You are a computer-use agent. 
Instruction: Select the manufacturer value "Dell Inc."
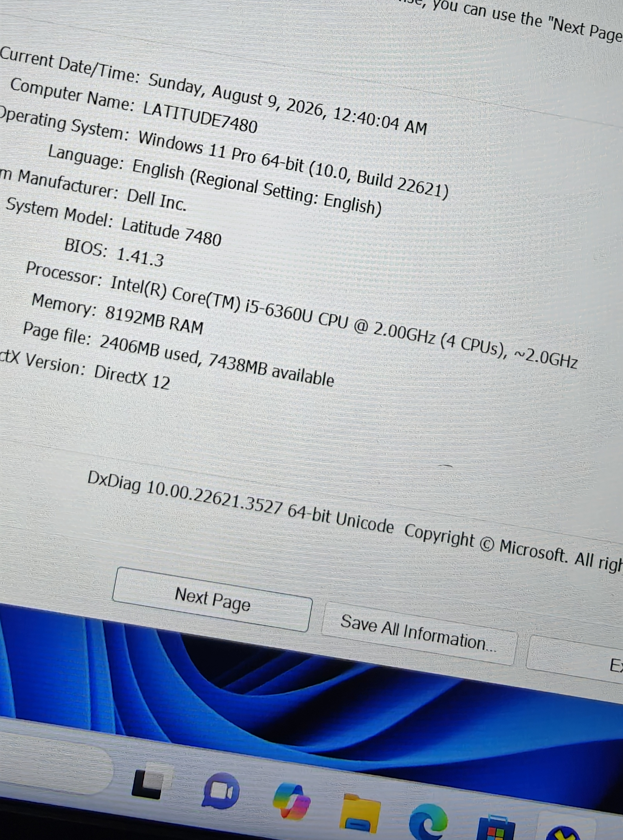[x=156, y=200]
